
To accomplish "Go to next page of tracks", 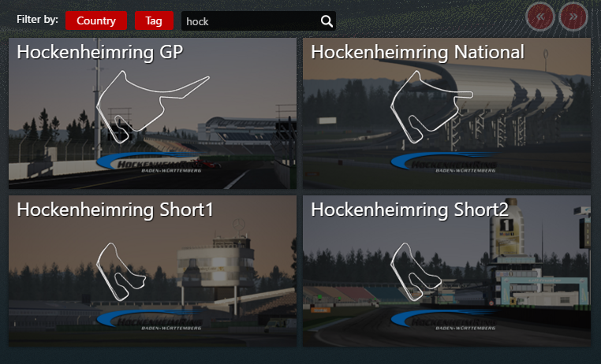I will [573, 17].
